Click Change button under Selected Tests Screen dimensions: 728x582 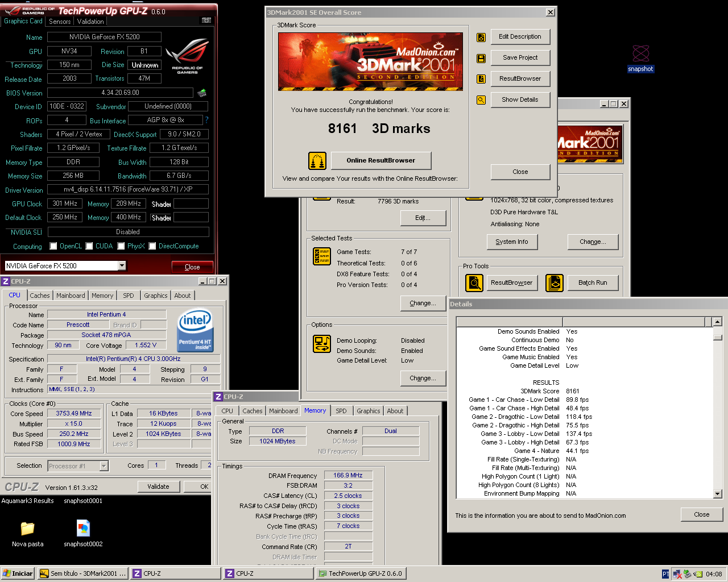tap(423, 303)
